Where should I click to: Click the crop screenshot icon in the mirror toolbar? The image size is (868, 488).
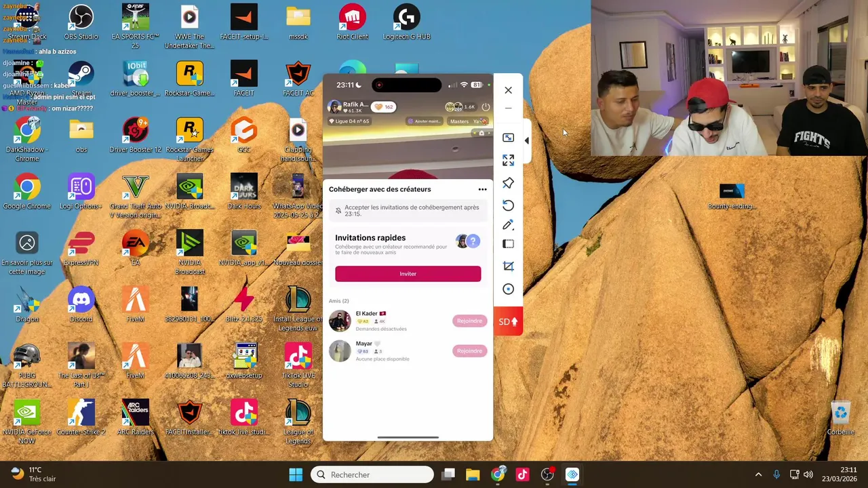click(x=508, y=266)
